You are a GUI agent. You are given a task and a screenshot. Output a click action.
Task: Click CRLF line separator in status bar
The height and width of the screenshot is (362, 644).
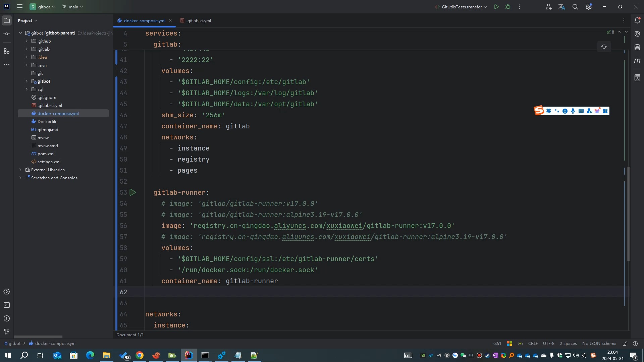click(x=533, y=344)
